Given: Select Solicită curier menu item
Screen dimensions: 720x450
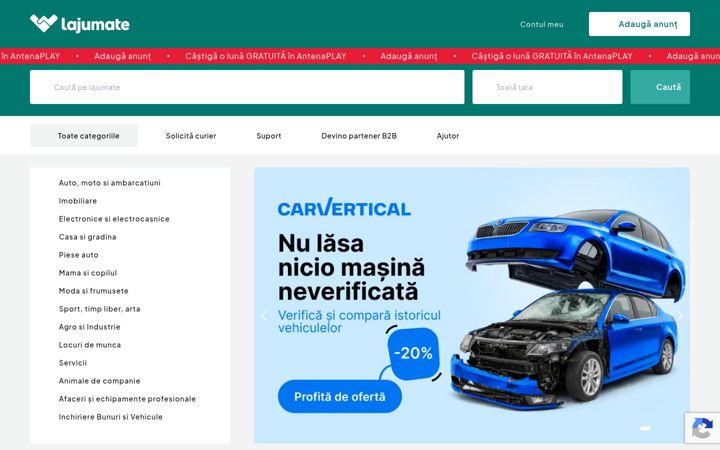Looking at the screenshot, I should point(191,136).
